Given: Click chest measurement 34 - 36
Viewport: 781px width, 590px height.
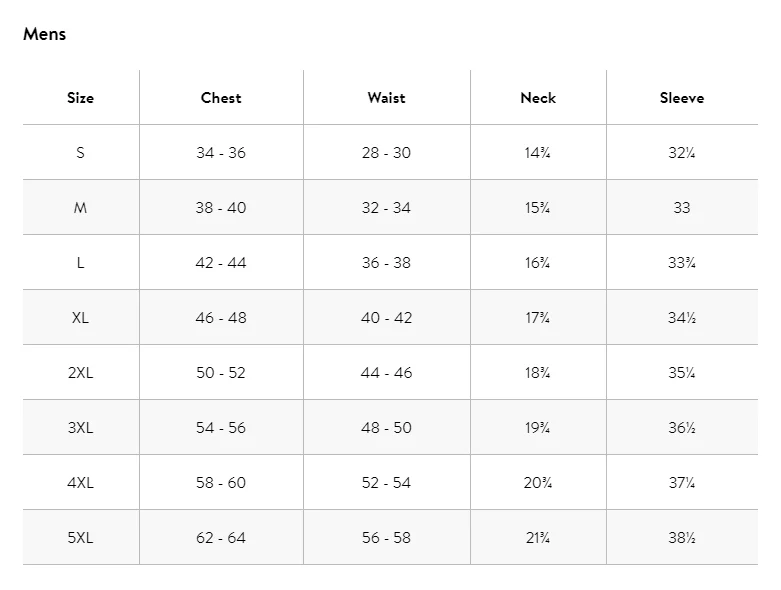Looking at the screenshot, I should (x=221, y=153).
